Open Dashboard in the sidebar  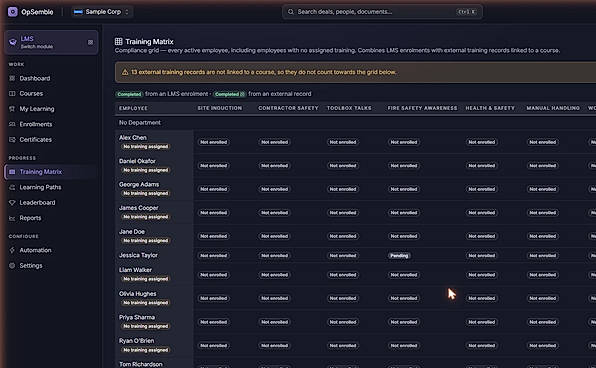[x=51, y=78]
